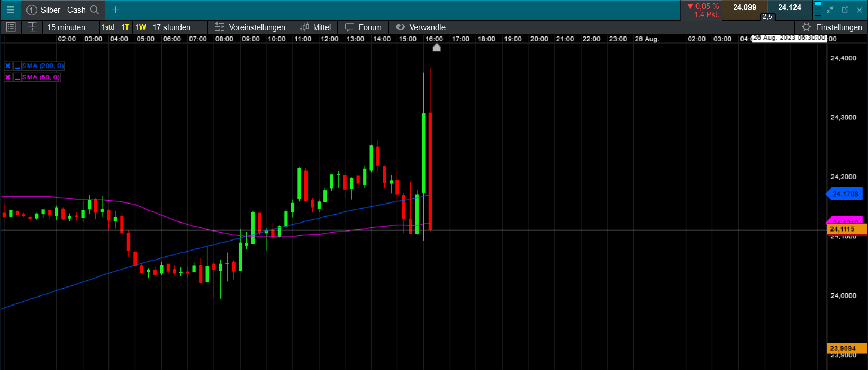Click the 24,0000 price axis label
This screenshot has width=868, height=370.
click(844, 296)
